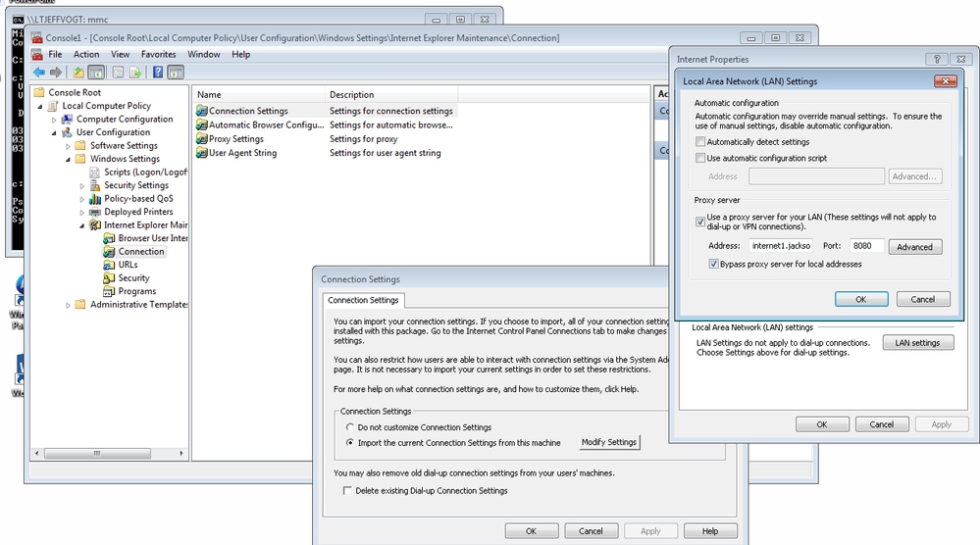This screenshot has height=545, width=980.
Task: Click the User Configuration node icon
Action: tap(67, 132)
